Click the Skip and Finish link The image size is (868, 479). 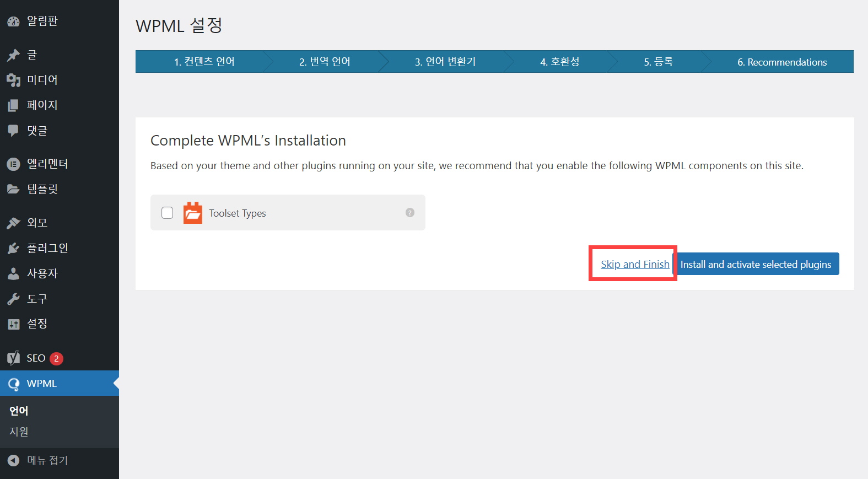635,264
